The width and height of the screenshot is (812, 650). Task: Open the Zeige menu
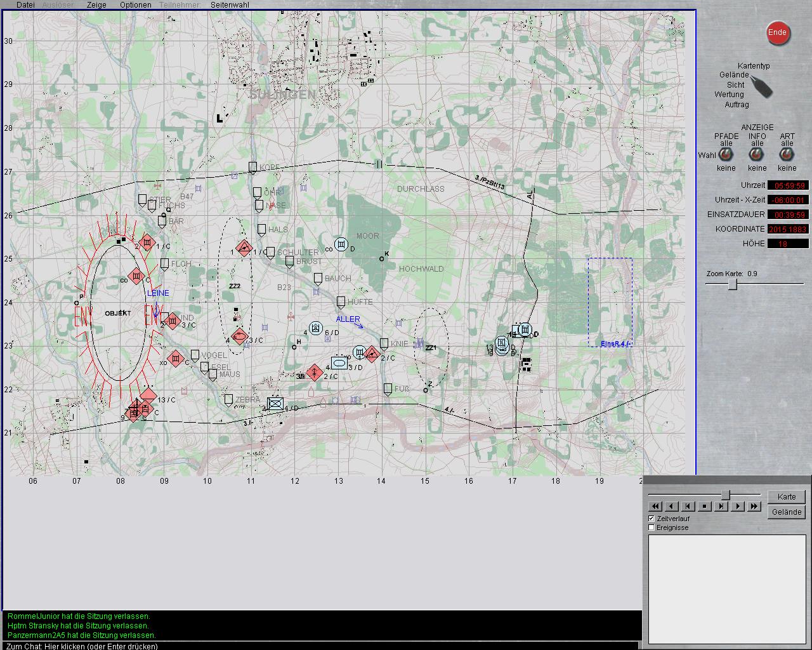[96, 4]
